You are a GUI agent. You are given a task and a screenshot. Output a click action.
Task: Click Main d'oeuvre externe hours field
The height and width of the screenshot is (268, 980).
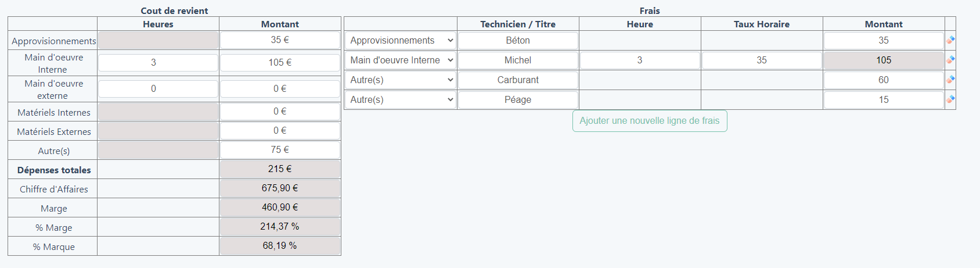[x=158, y=89]
